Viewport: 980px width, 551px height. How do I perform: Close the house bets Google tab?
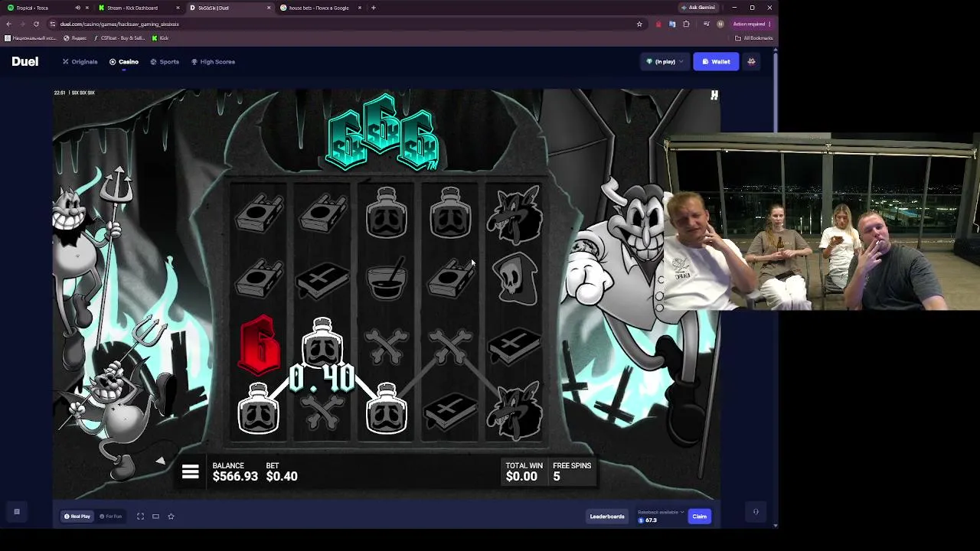(358, 8)
